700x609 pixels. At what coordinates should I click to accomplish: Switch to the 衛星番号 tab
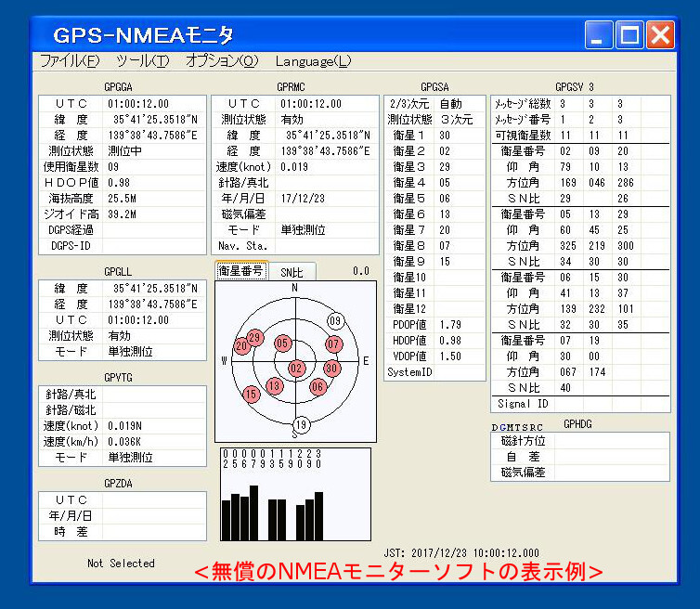pyautogui.click(x=240, y=271)
